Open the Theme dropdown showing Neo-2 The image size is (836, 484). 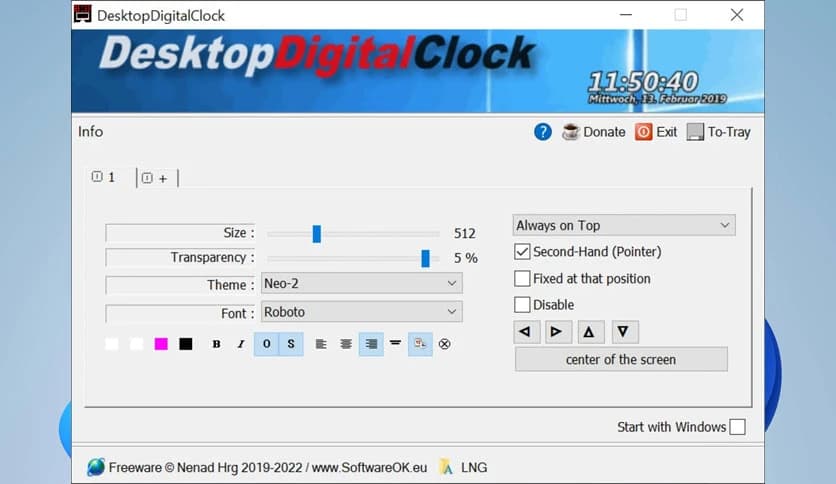coord(361,283)
